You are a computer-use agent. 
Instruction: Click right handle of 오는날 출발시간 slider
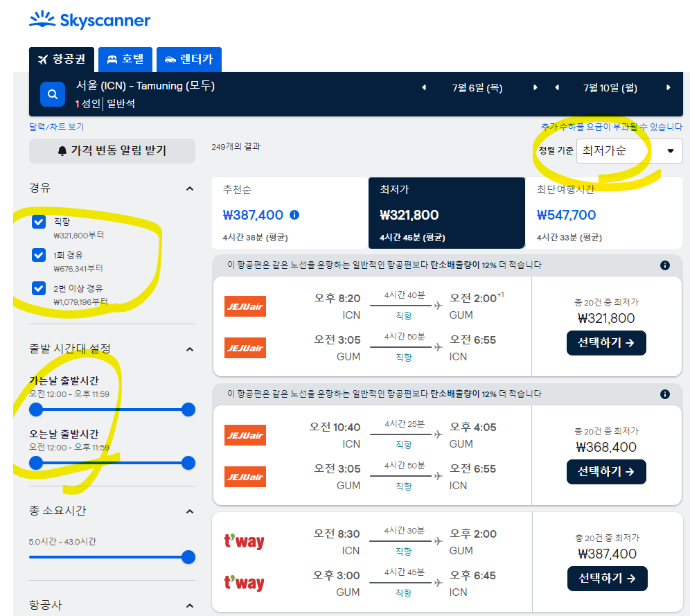point(188,463)
